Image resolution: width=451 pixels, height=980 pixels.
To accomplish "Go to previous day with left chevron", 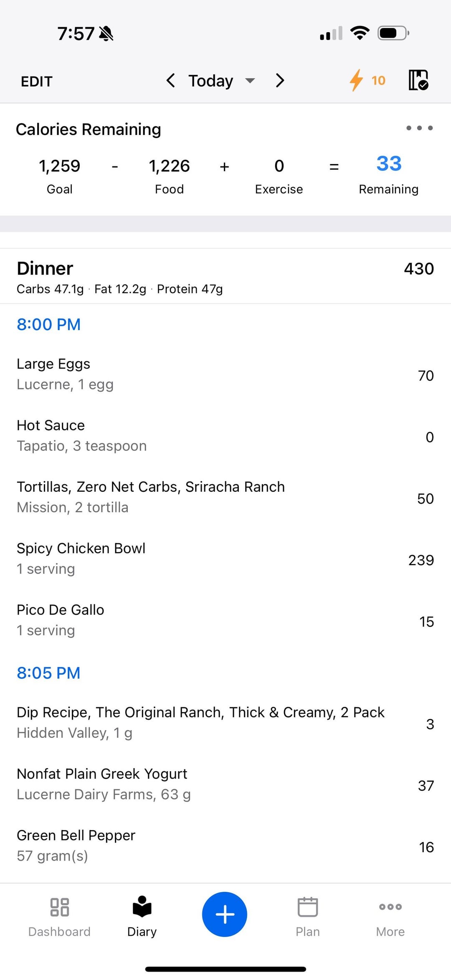I will 170,80.
